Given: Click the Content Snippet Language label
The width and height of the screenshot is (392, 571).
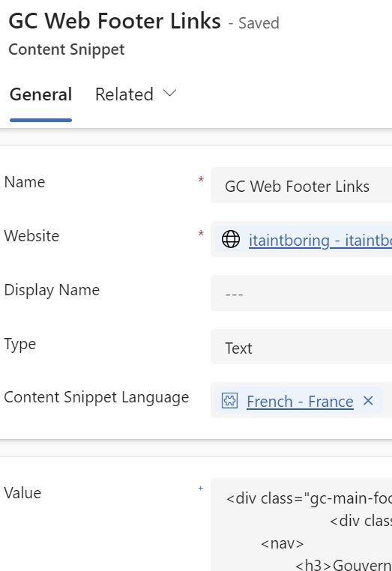Looking at the screenshot, I should (97, 397).
